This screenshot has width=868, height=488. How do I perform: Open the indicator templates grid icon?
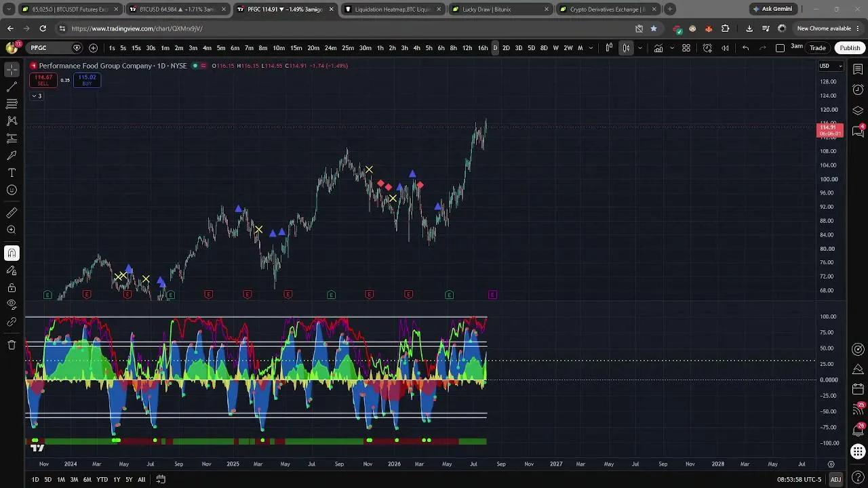[x=686, y=48]
